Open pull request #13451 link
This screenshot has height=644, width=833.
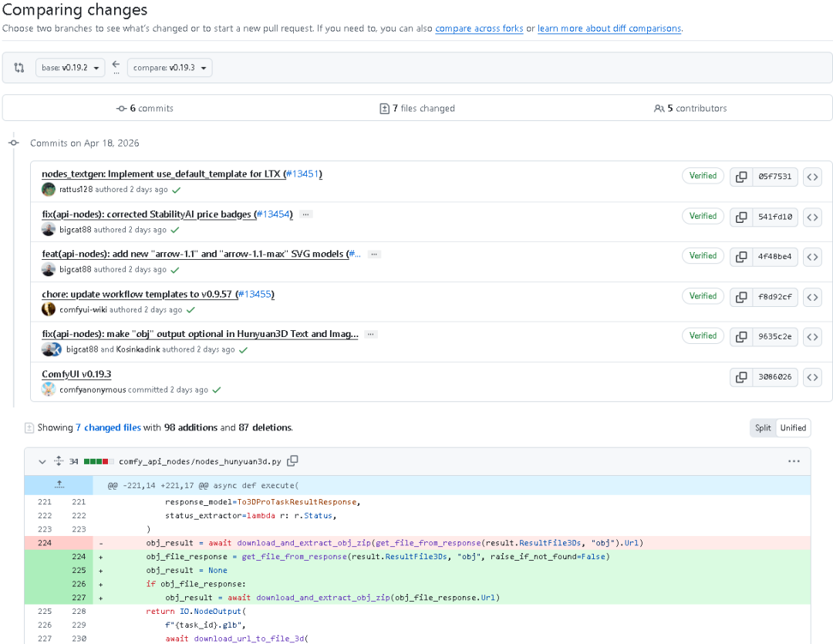coord(302,174)
